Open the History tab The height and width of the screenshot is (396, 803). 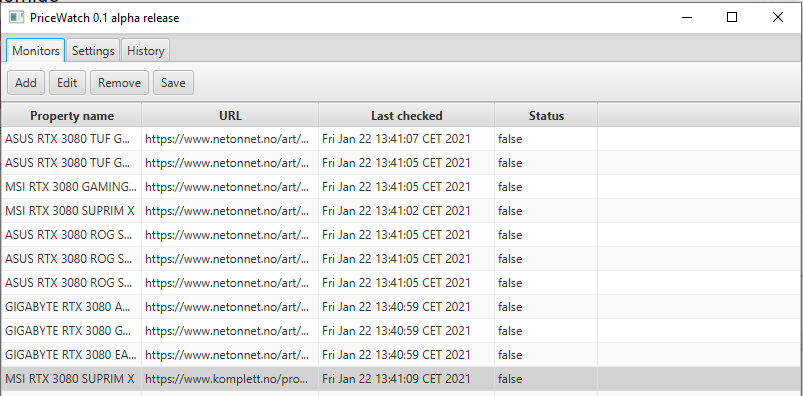click(x=145, y=51)
